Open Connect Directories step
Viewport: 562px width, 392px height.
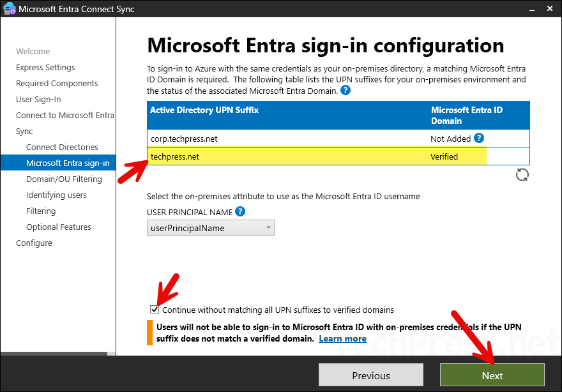tap(62, 147)
